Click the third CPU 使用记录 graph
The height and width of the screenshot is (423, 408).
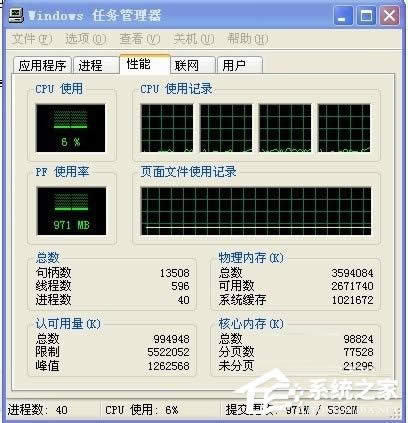coord(285,128)
